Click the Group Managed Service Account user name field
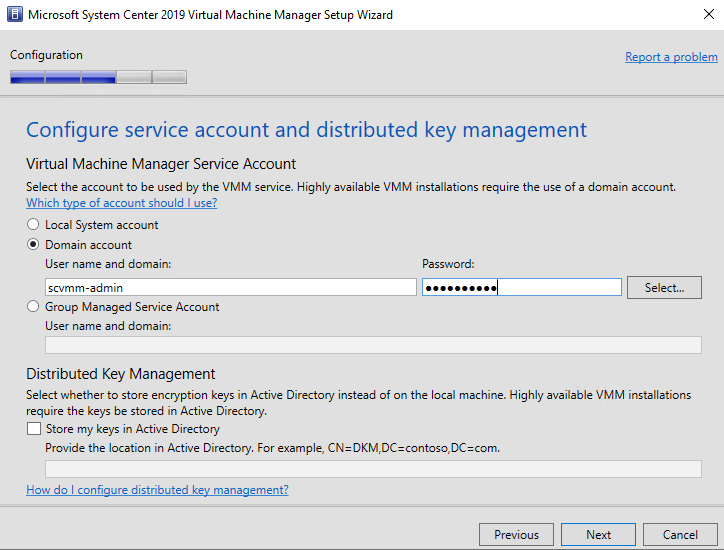The image size is (724, 550). coord(373,345)
